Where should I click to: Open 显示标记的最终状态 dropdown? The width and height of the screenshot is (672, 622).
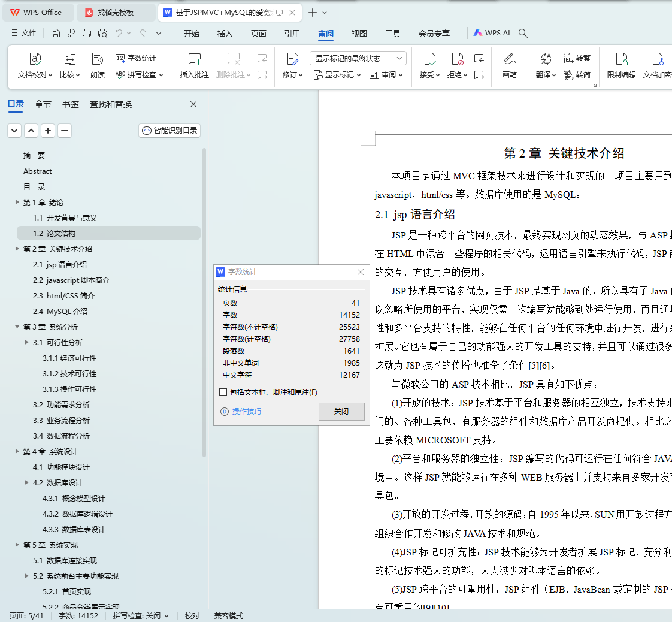358,58
